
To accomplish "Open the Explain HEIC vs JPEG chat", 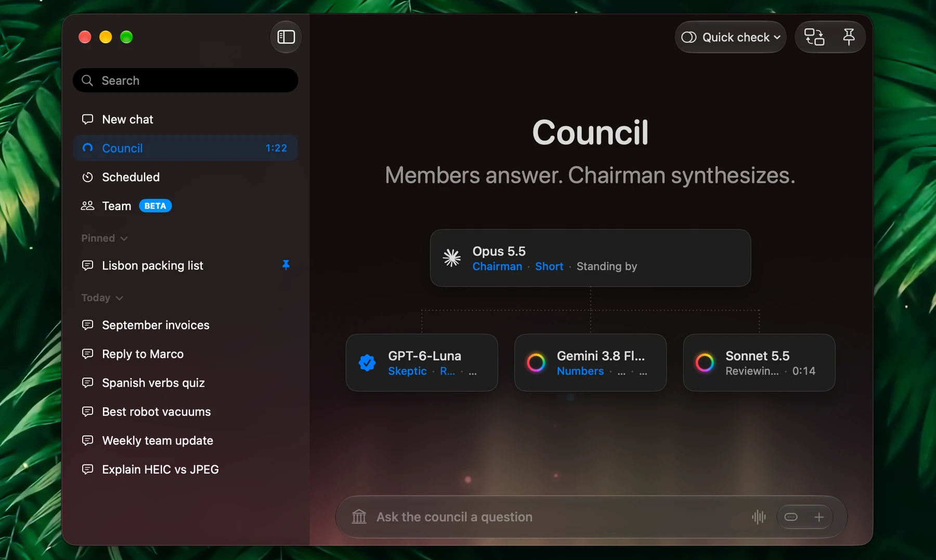I will [x=186, y=470].
